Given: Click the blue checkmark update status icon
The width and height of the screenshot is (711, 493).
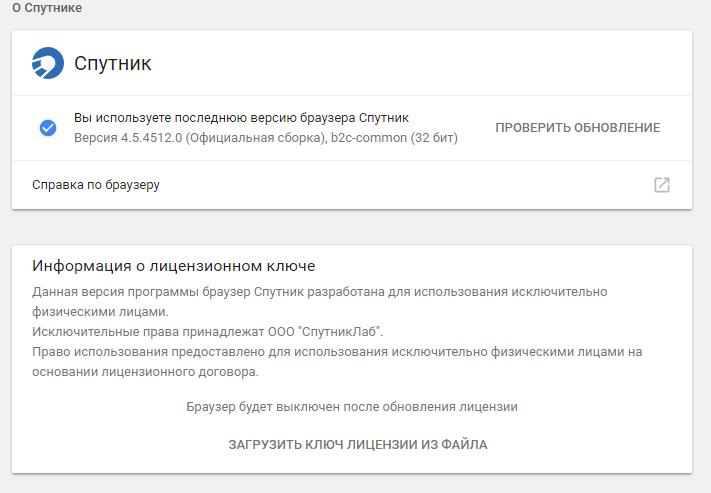Looking at the screenshot, I should pos(48,127).
